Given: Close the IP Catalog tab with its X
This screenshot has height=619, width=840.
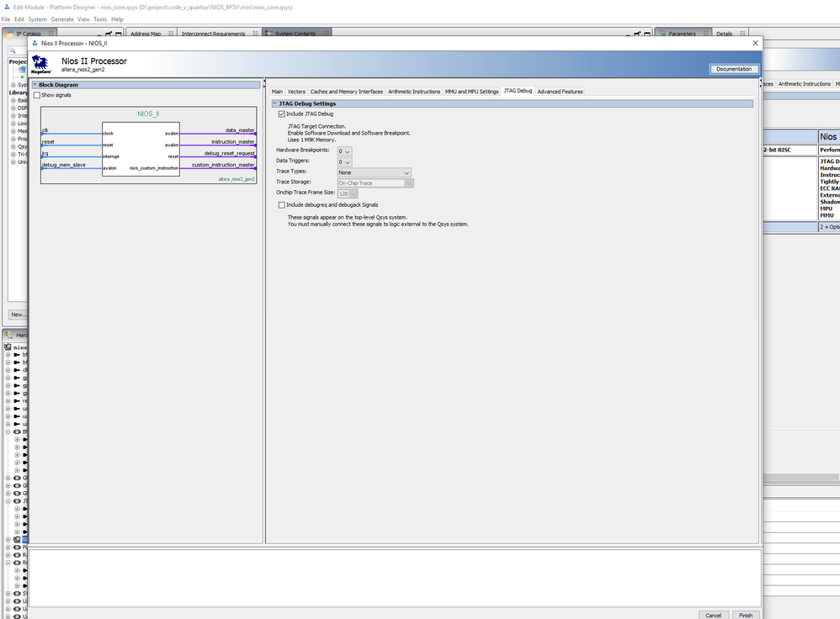Looking at the screenshot, I should click(51, 33).
